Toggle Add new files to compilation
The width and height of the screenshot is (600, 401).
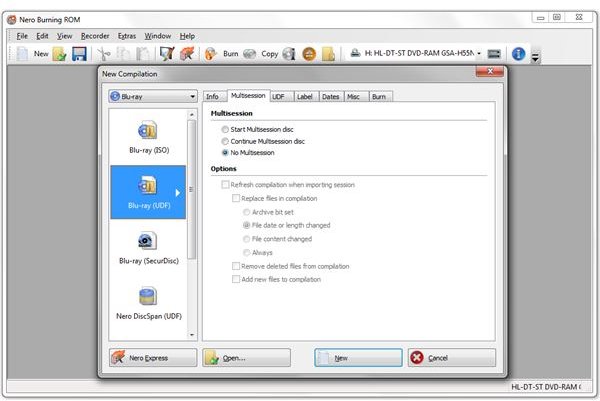click(x=236, y=279)
